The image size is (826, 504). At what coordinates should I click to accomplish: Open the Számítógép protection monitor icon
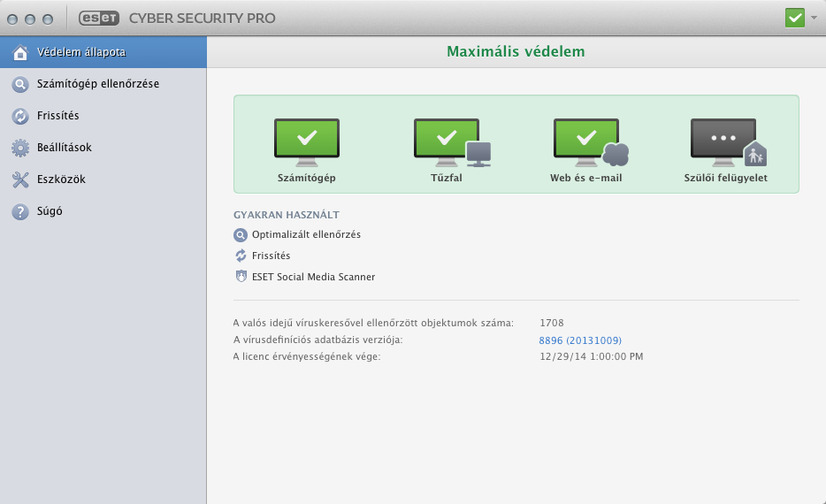(x=307, y=142)
